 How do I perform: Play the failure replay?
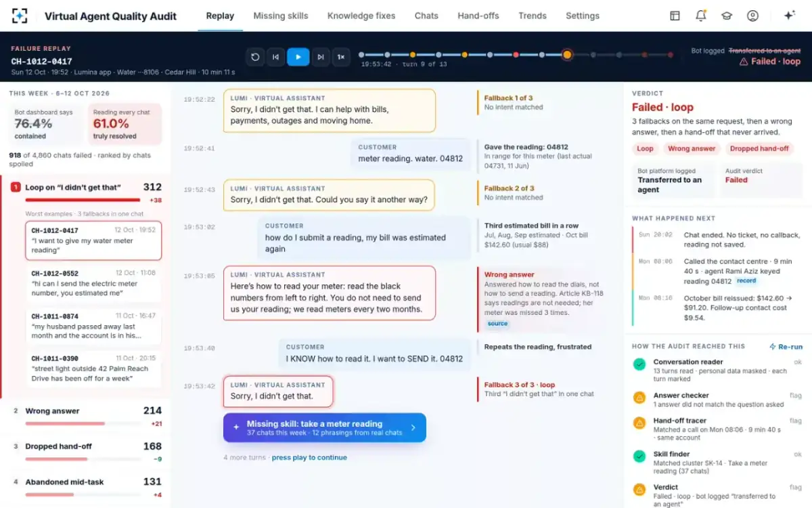click(298, 57)
